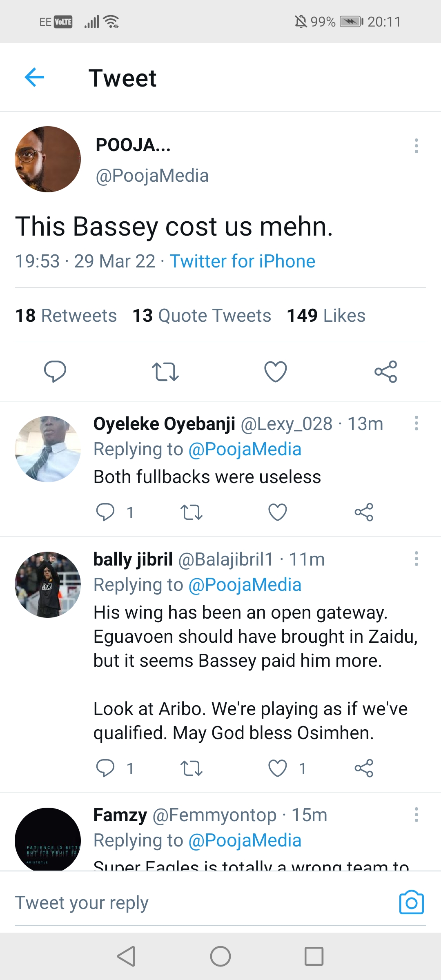
Task: View the 149 Likes list
Action: [x=326, y=316]
